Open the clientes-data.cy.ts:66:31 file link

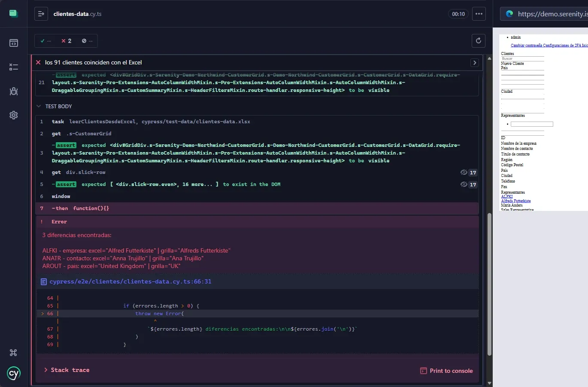pyautogui.click(x=130, y=282)
